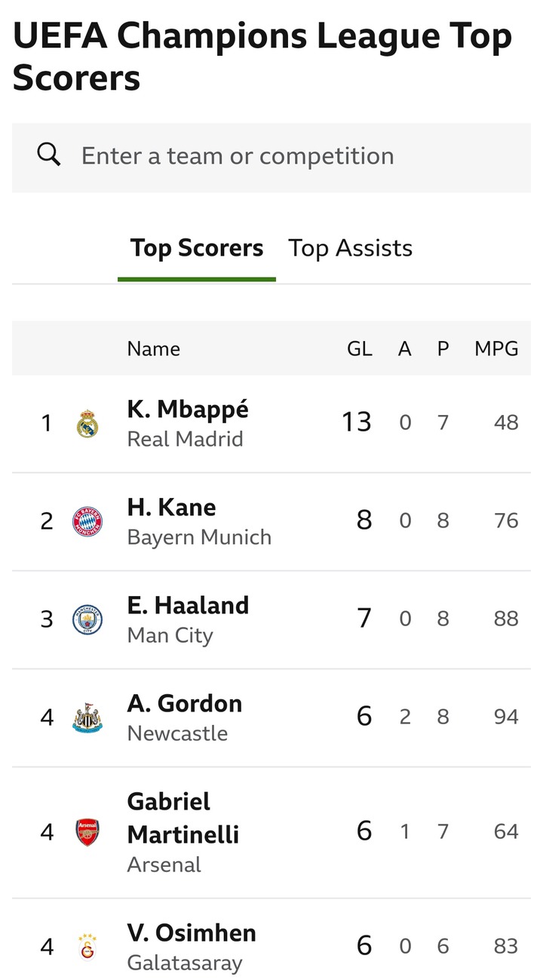Click the GL column header

(360, 349)
